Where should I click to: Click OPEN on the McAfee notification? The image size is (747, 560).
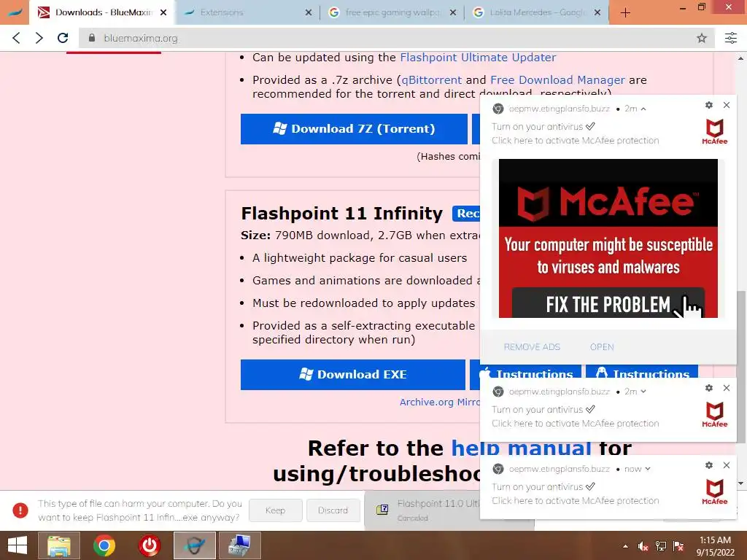coord(602,347)
